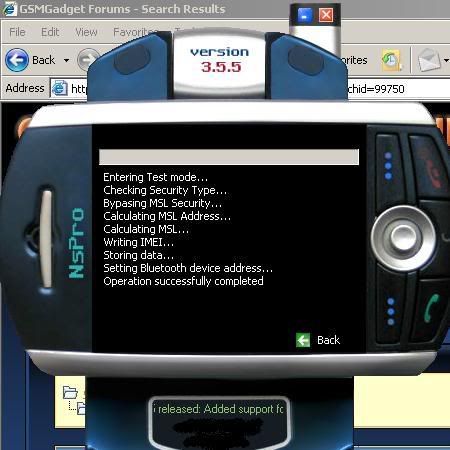Select log line "Calculating MSL Address..."
This screenshot has height=450, width=450.
point(167,216)
